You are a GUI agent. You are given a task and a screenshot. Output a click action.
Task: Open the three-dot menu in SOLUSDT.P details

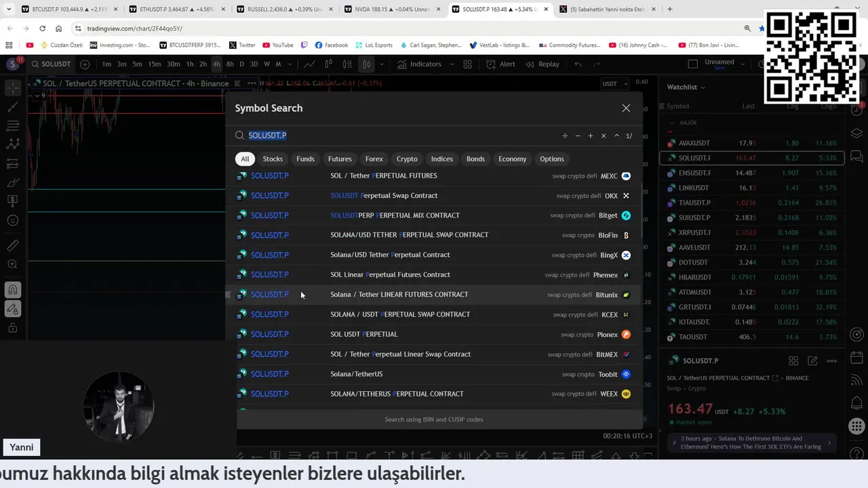[832, 361]
